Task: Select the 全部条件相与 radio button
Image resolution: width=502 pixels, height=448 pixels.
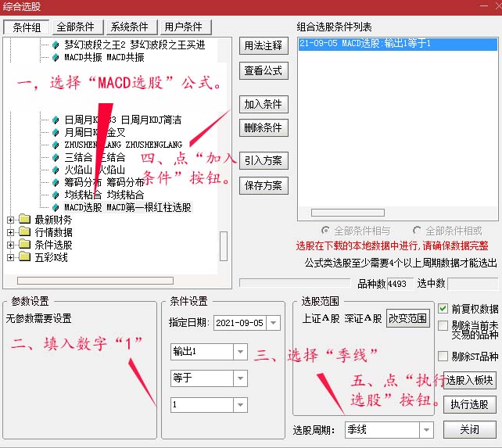Action: 325,231
